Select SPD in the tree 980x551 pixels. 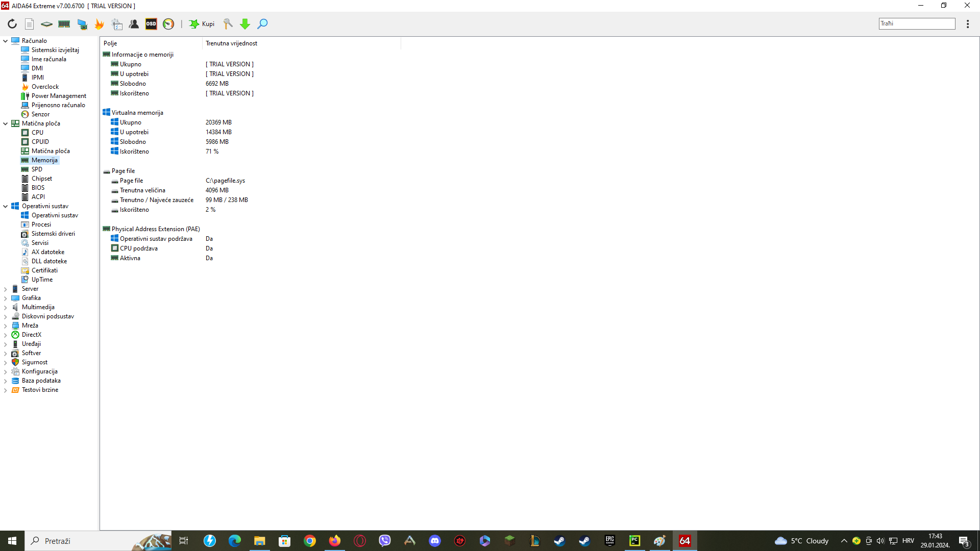pyautogui.click(x=37, y=169)
